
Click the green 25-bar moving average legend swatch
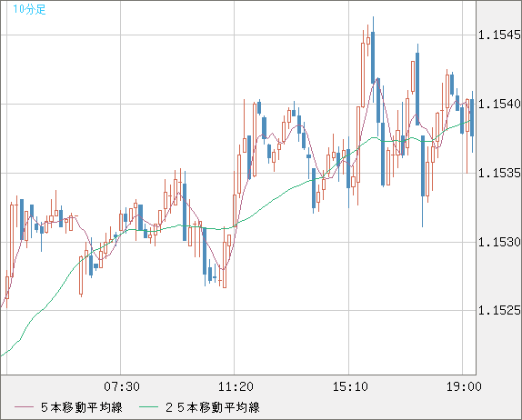(x=148, y=407)
